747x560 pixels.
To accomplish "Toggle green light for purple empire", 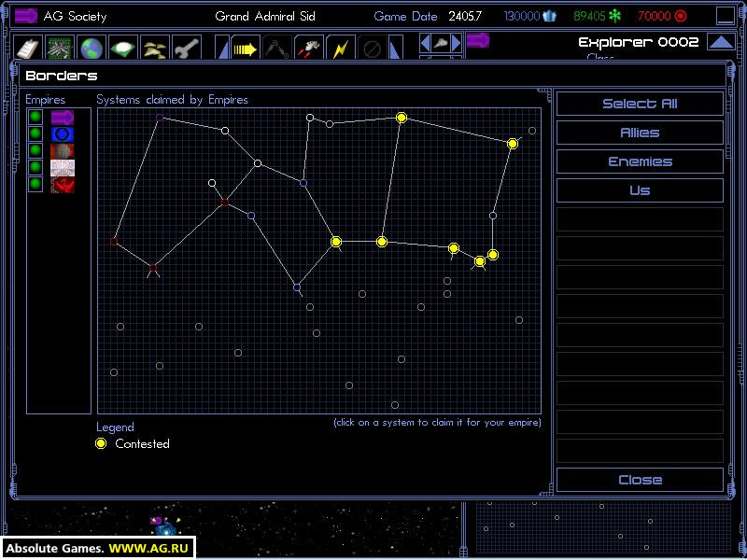I will click(35, 118).
